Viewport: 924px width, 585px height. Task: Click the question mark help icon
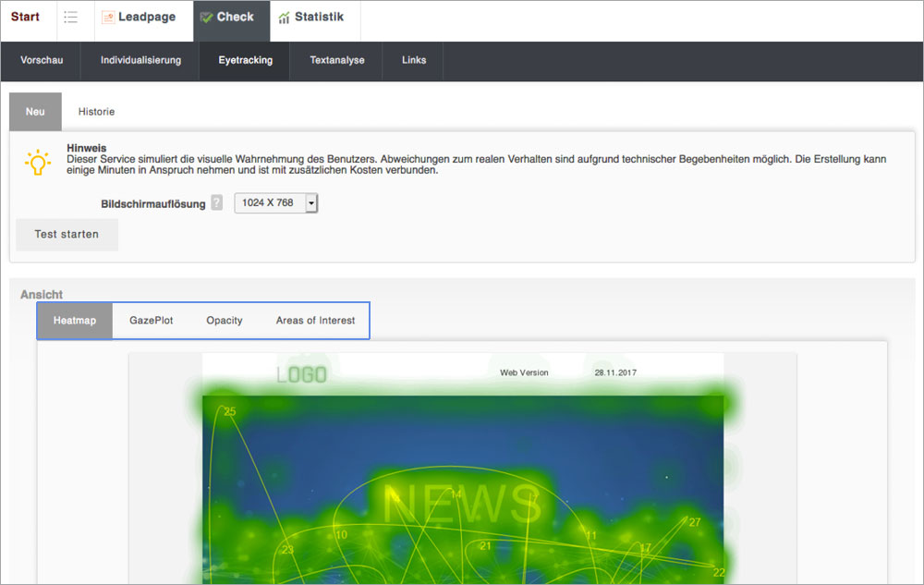pos(216,203)
